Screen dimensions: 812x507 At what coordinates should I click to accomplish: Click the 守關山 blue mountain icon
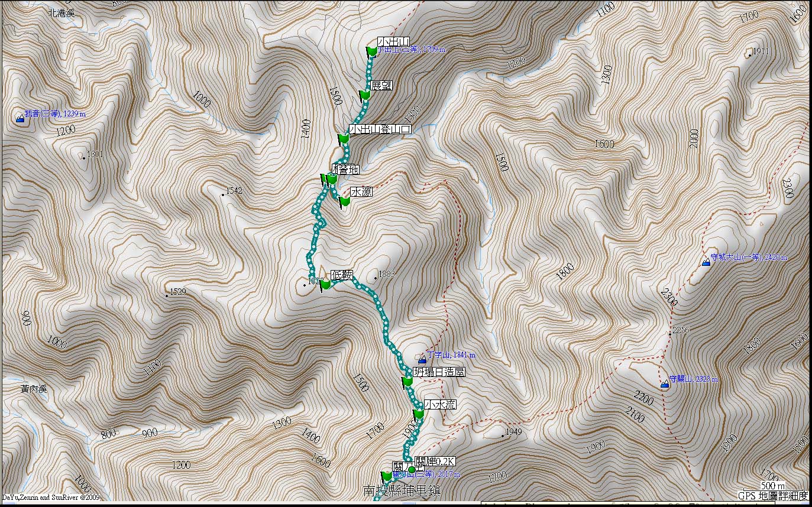665,385
